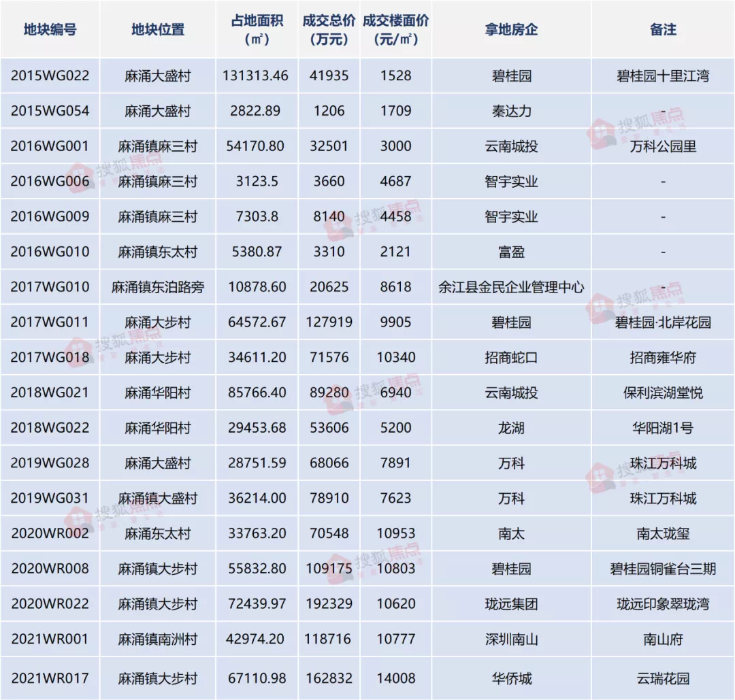Click 招商雍华府 remark cell
The width and height of the screenshot is (735, 700).
click(664, 358)
